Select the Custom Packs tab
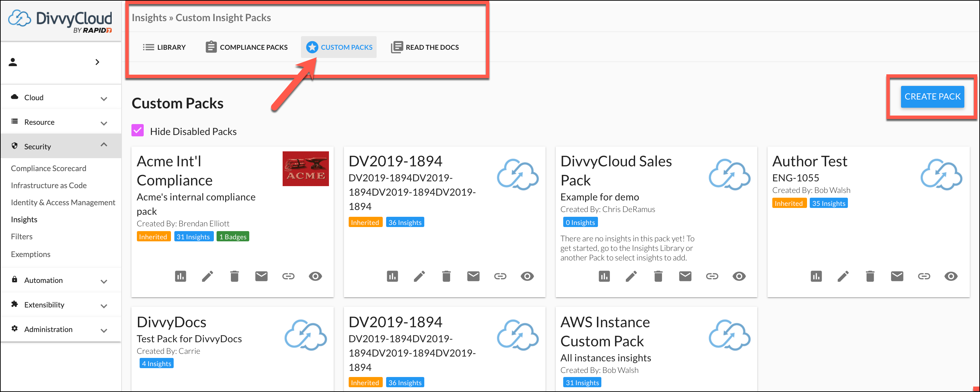Image resolution: width=980 pixels, height=392 pixels. tap(339, 47)
